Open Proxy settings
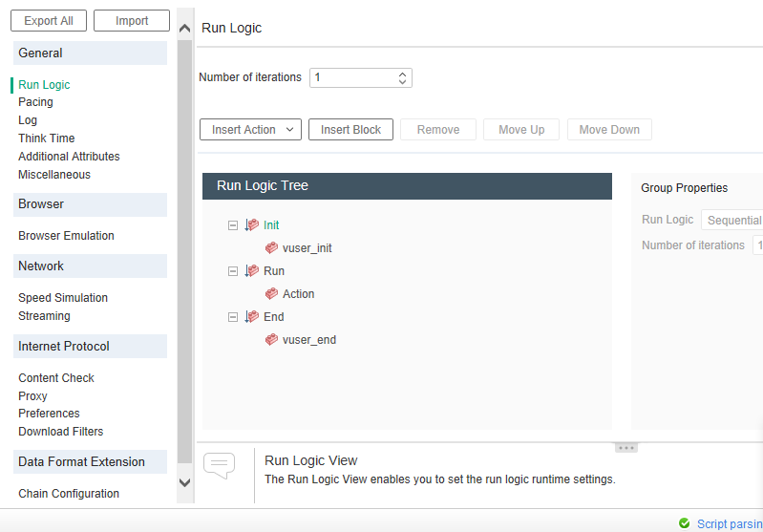 coord(32,396)
